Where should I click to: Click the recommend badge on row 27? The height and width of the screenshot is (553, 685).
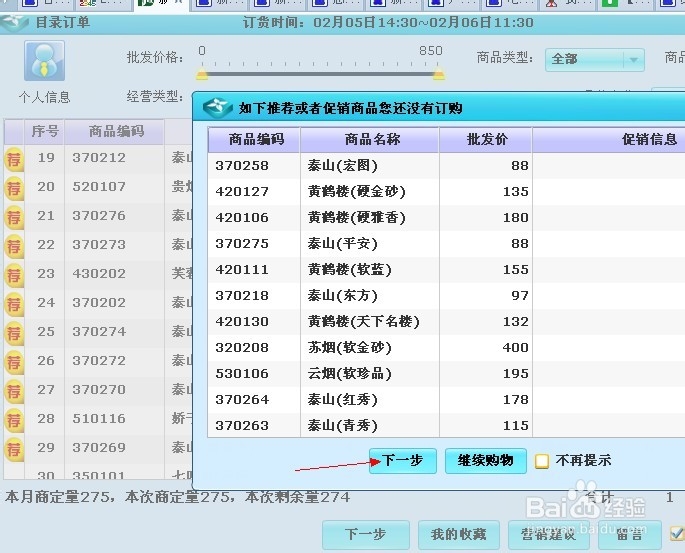[x=14, y=391]
